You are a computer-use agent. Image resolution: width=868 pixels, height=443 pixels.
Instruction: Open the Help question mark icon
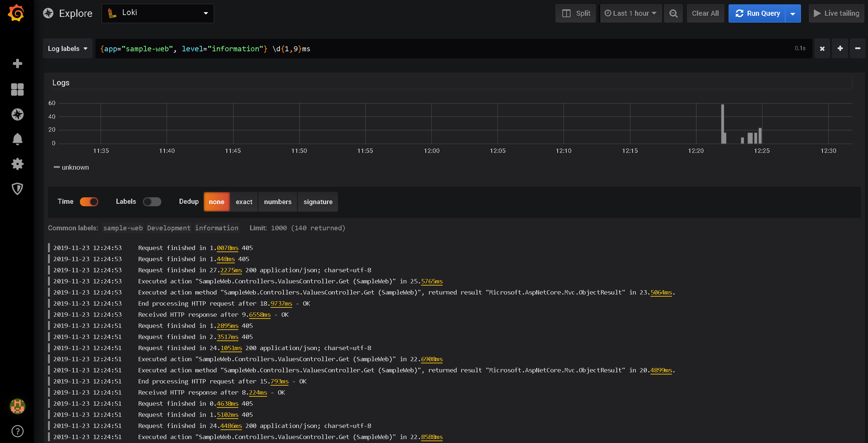(x=17, y=431)
